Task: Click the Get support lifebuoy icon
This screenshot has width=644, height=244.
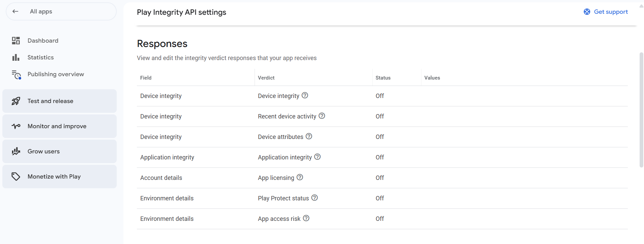Action: pyautogui.click(x=587, y=12)
